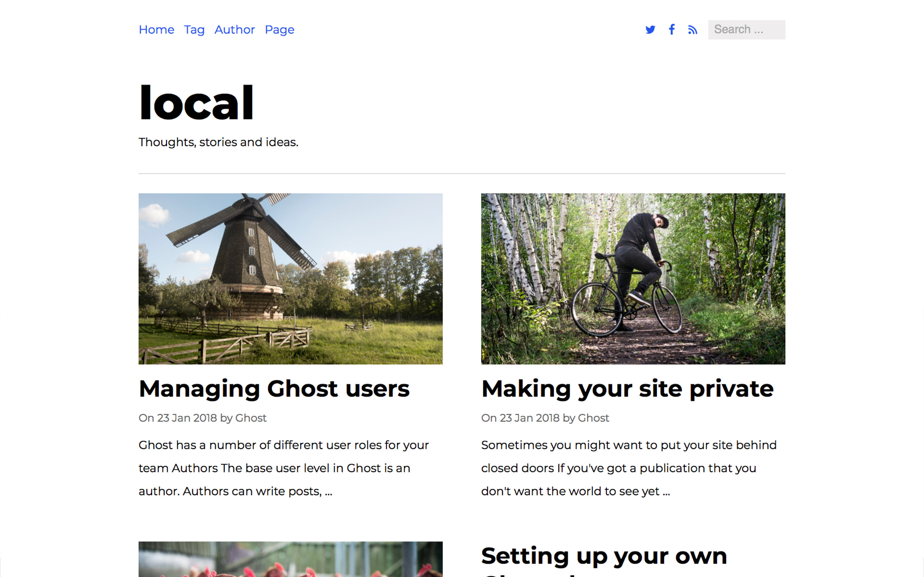Screen dimensions: 924x577
Task: Open the partially visible chickens thumbnail
Action: pyautogui.click(x=290, y=559)
